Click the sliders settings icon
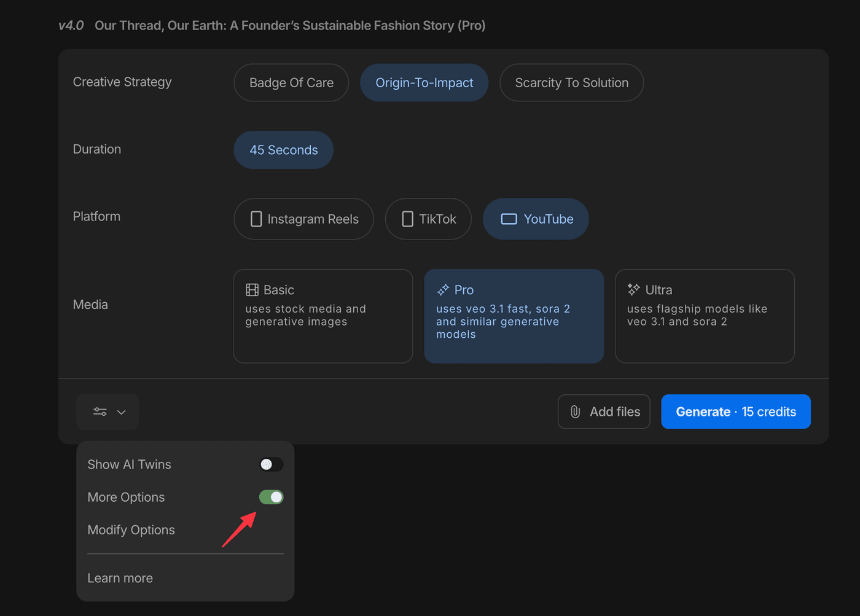The image size is (860, 616). tap(100, 411)
